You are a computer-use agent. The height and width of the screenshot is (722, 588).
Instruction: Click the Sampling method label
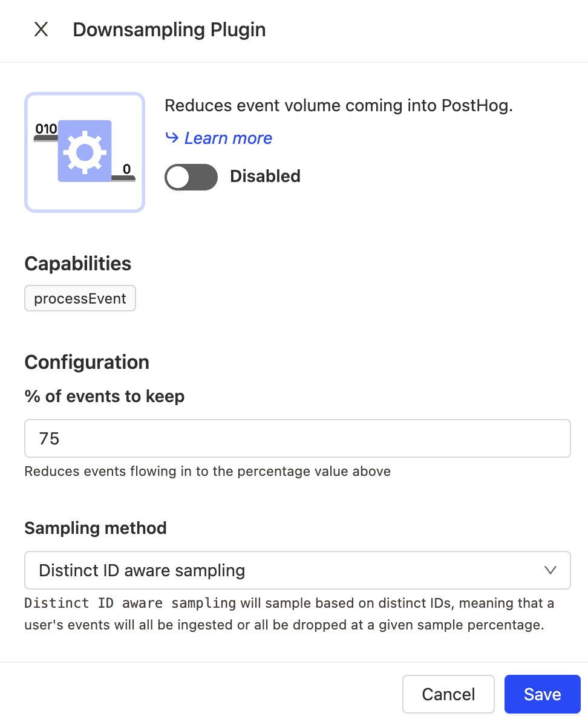[96, 528]
